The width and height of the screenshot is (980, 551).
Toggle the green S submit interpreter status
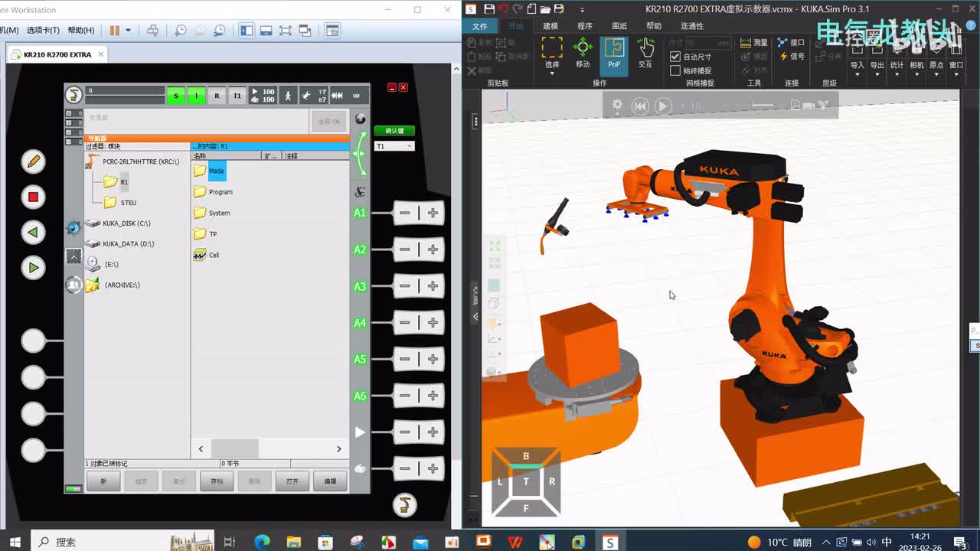pyautogui.click(x=176, y=96)
